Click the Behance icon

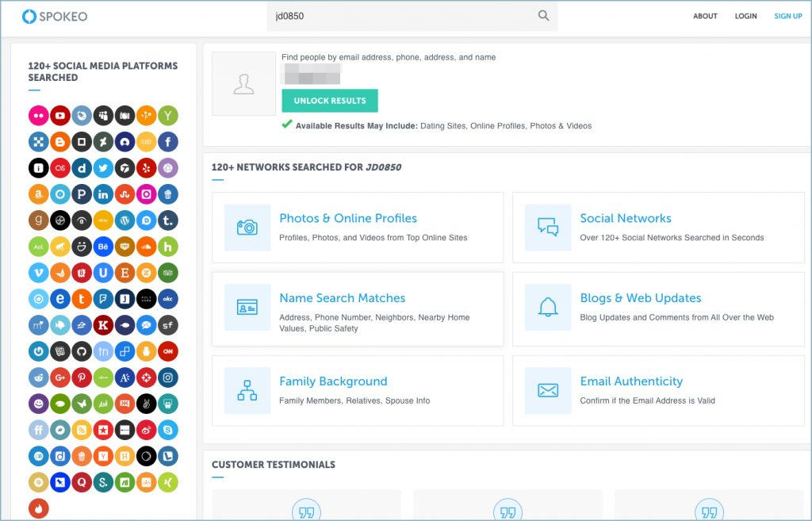tap(103, 247)
